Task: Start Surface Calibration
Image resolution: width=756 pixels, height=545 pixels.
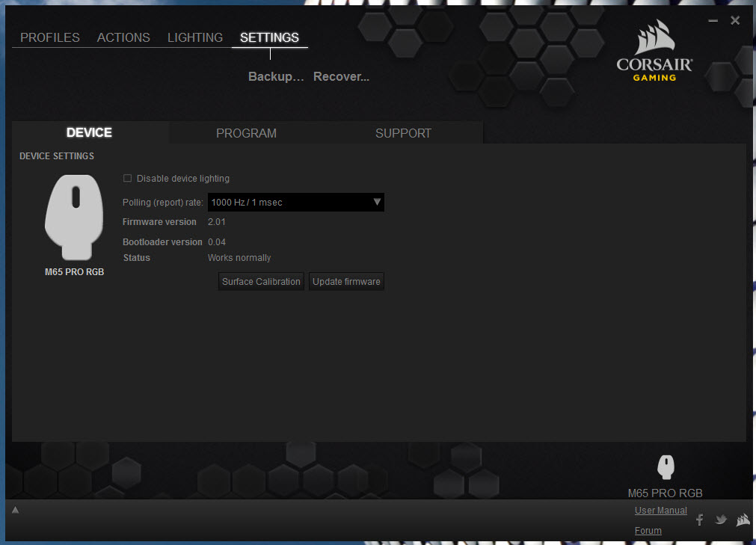Action: pyautogui.click(x=261, y=281)
